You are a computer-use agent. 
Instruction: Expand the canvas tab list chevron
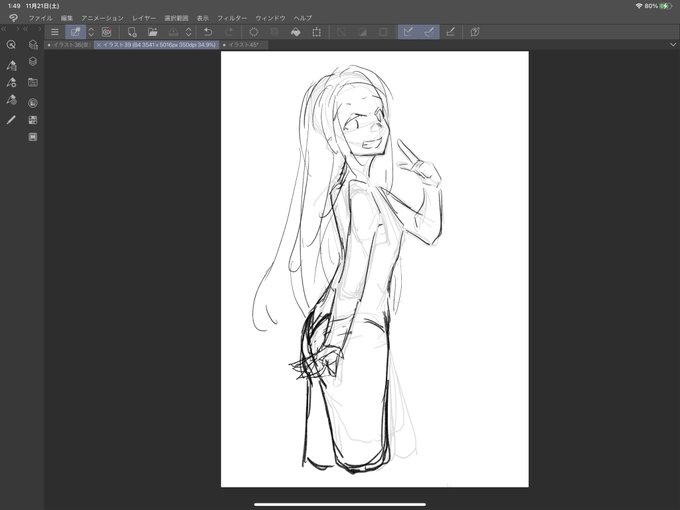point(673,45)
